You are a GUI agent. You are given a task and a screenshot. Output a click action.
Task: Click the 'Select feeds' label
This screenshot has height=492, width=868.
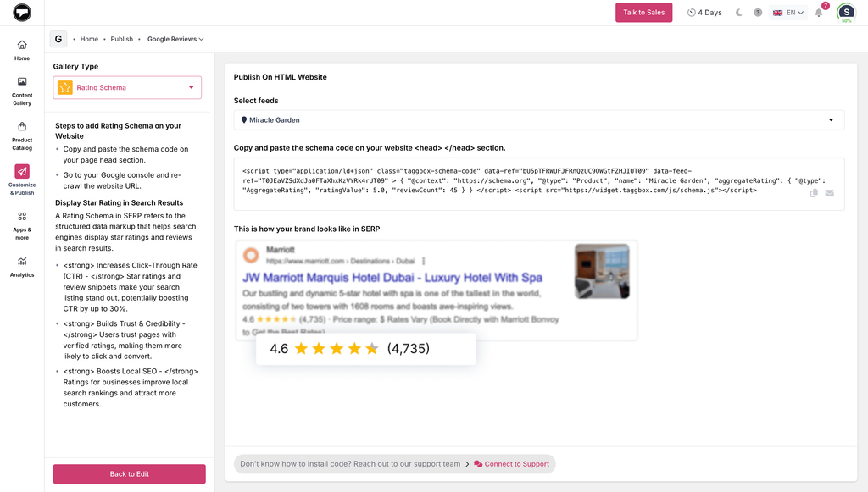pos(256,101)
